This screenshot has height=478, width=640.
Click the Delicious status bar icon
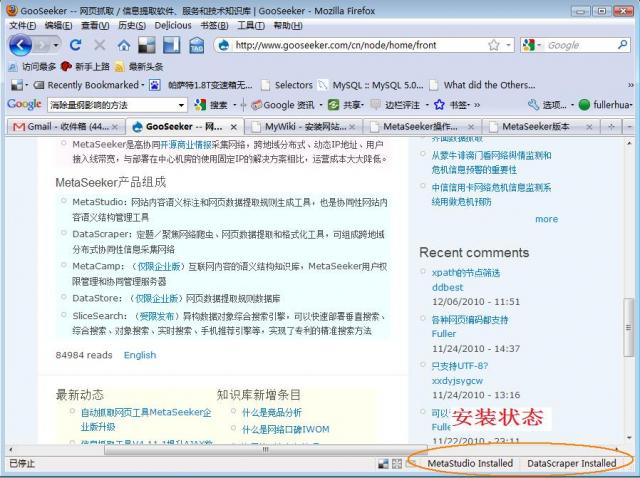click(383, 464)
